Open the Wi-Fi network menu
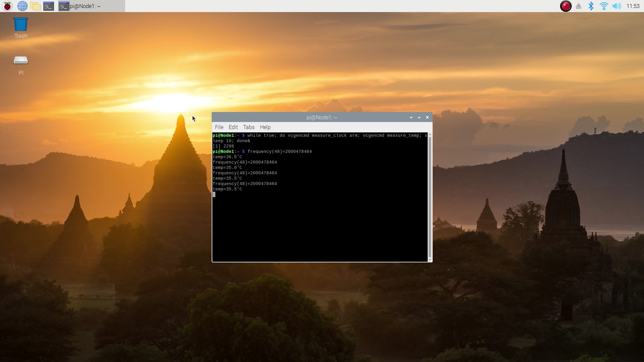 [x=604, y=6]
